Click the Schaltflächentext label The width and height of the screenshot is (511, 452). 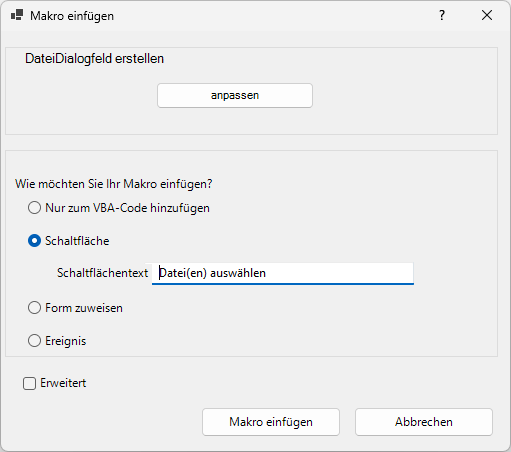click(x=102, y=273)
